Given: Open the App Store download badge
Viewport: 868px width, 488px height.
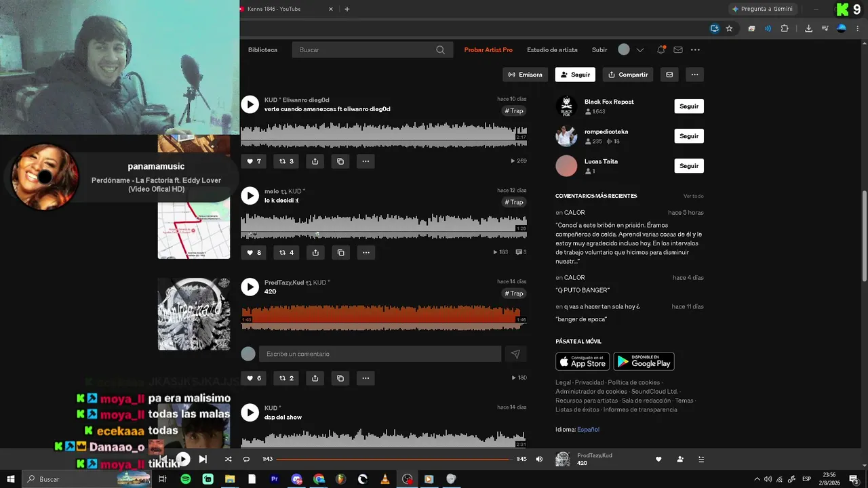Looking at the screenshot, I should [583, 361].
